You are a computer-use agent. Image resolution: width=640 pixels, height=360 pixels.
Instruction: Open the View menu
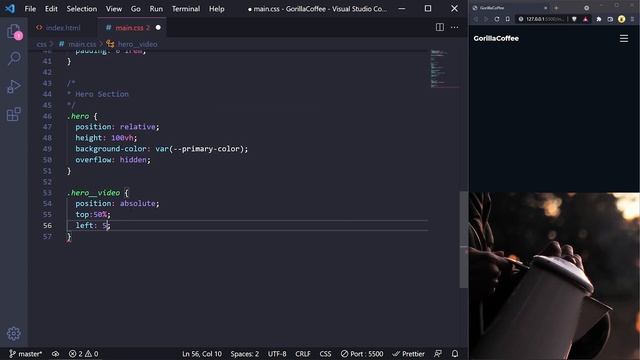114,9
